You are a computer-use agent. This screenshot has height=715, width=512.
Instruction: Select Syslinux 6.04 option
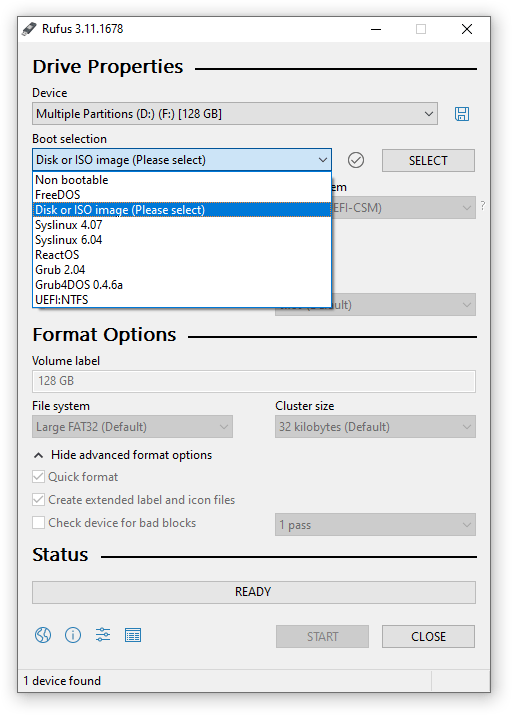tap(182, 240)
